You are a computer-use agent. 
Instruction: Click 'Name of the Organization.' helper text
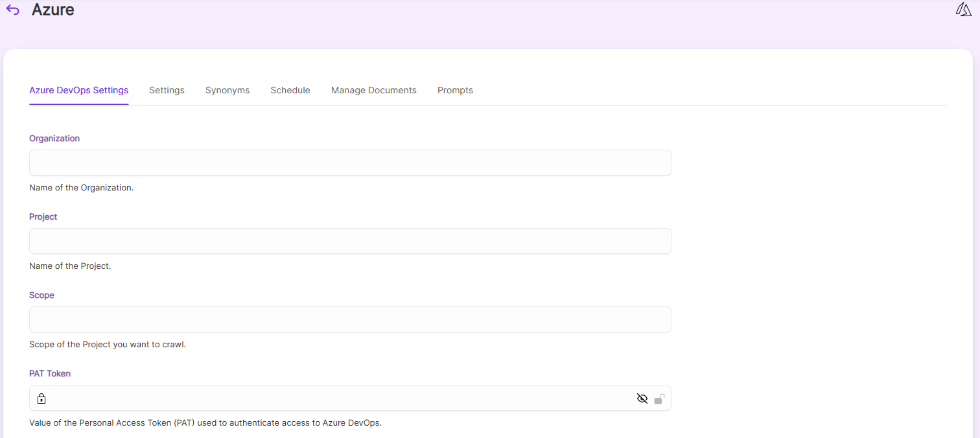pos(82,188)
